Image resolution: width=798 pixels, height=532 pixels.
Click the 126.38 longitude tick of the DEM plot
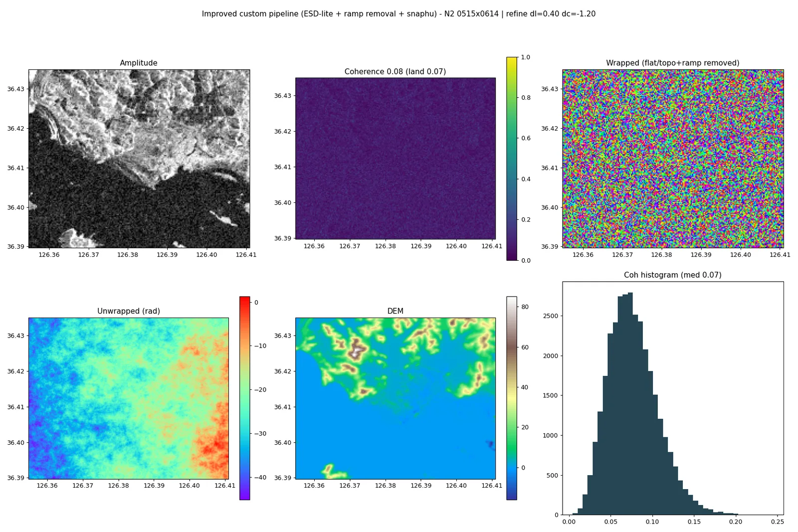click(x=386, y=486)
